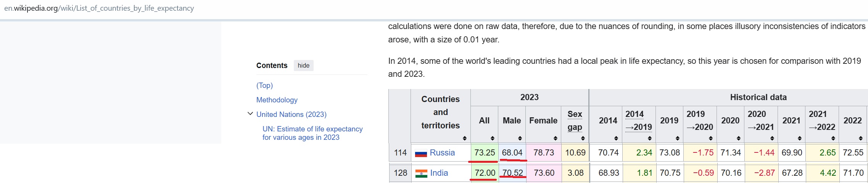
Task: Select Russia's All value 73.25
Action: click(x=485, y=152)
